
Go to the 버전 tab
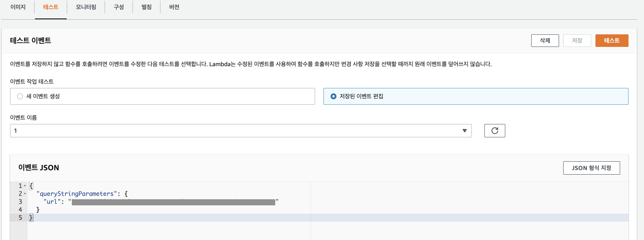[x=174, y=7]
